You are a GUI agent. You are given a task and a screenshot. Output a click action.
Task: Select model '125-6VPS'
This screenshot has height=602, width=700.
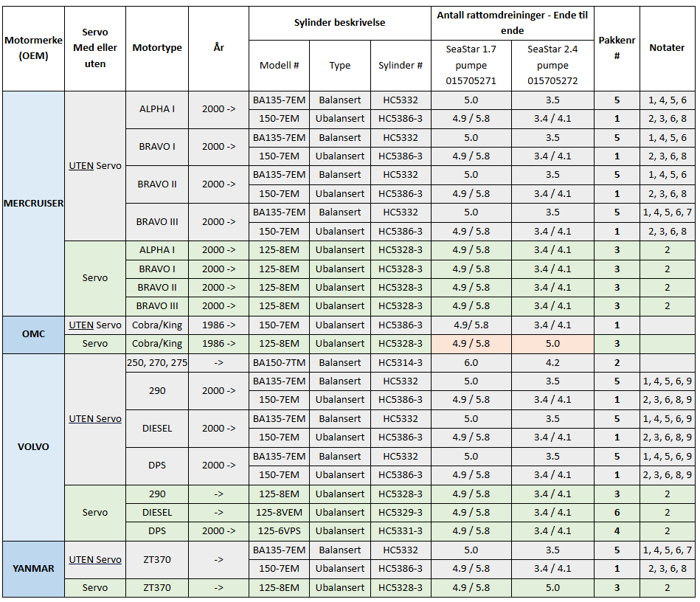[280, 531]
